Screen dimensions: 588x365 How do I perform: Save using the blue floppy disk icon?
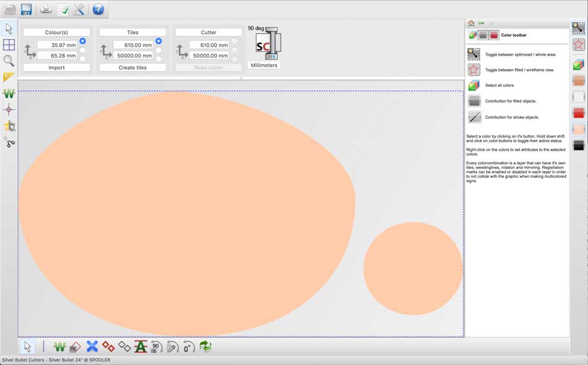point(26,9)
